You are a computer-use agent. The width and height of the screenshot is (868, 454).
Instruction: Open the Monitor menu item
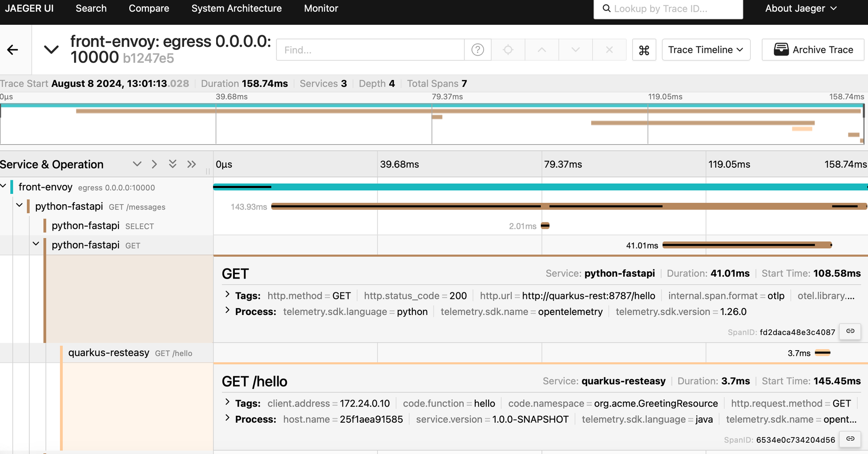pyautogui.click(x=321, y=9)
